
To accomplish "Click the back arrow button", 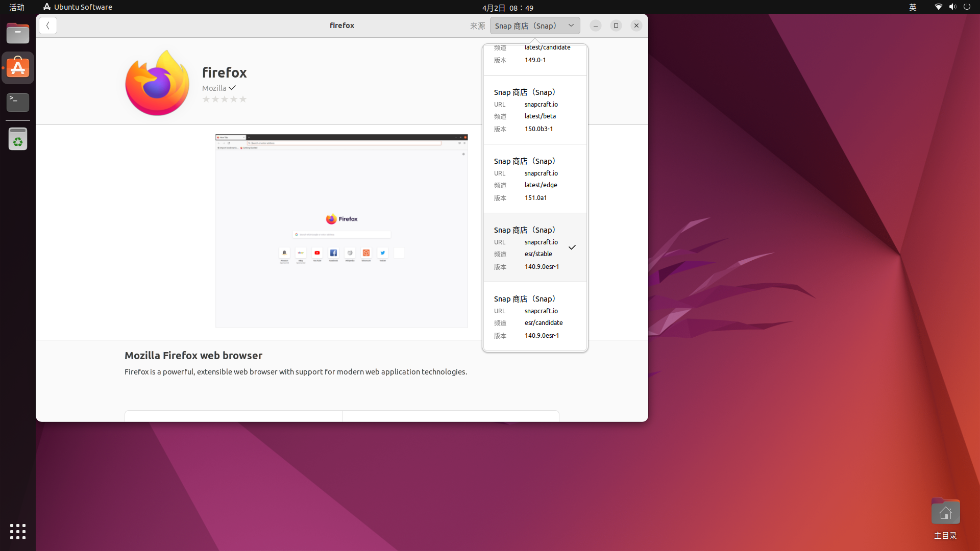I will (47, 26).
